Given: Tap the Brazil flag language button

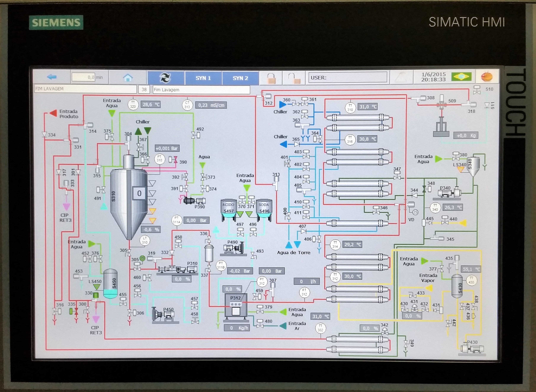Looking at the screenshot, I should pyautogui.click(x=461, y=77).
